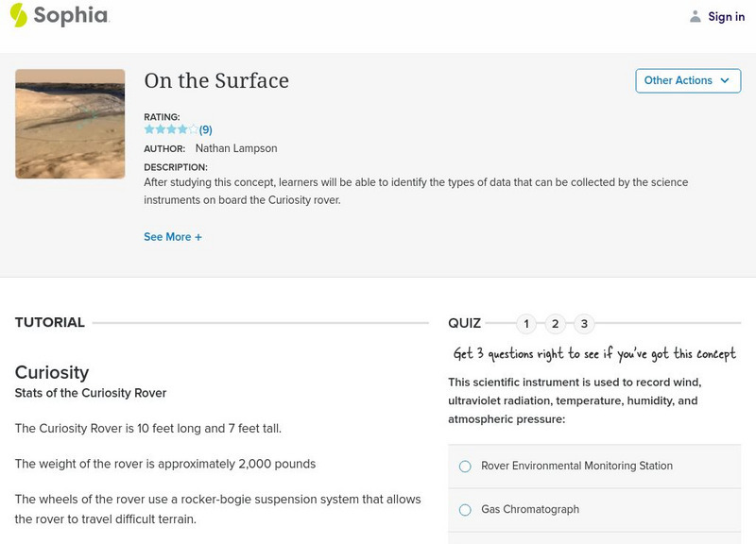Jump to quiz question 2 circle
The height and width of the screenshot is (544, 756).
point(556,324)
